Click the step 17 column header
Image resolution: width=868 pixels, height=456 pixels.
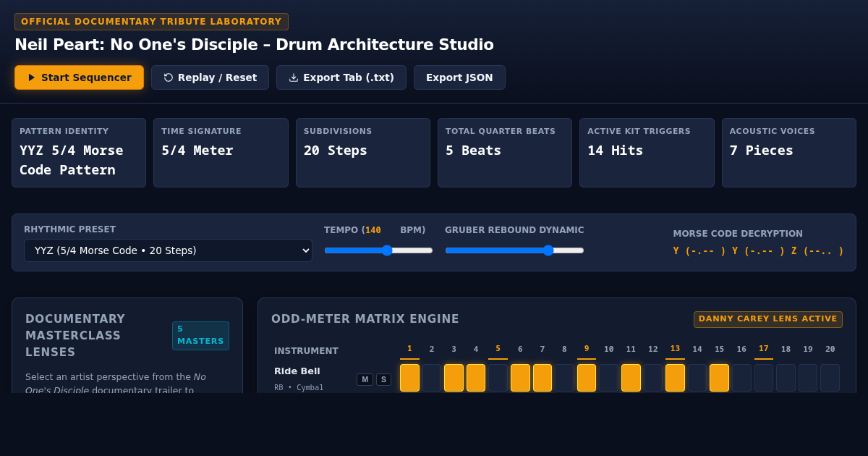764,349
